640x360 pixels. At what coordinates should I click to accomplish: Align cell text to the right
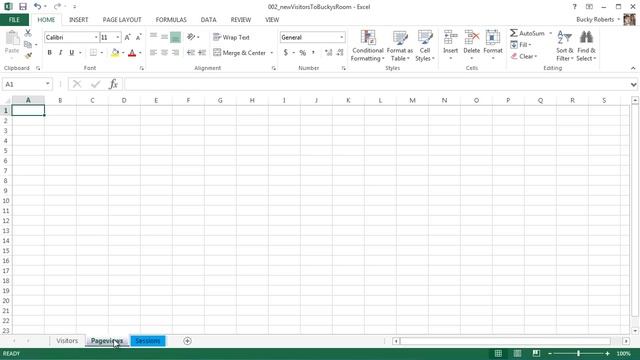click(176, 53)
